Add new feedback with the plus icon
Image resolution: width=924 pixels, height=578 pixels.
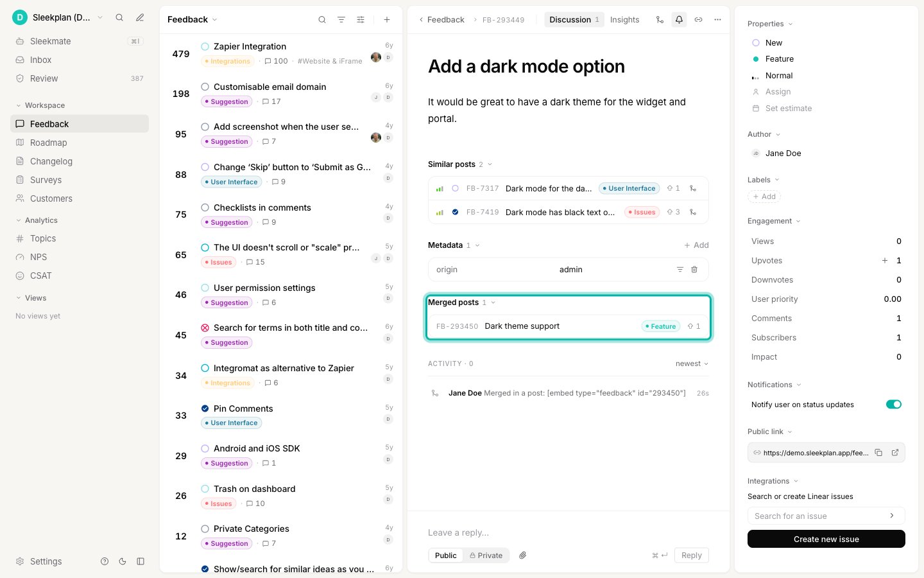[387, 20]
